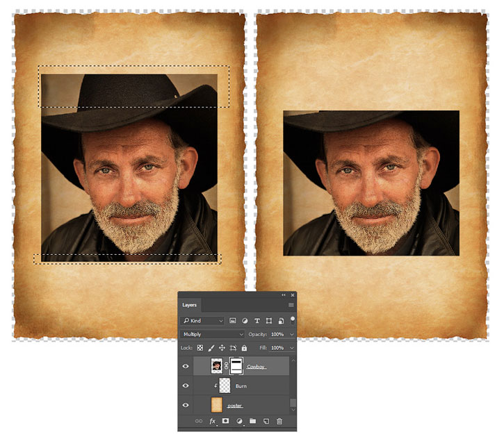Click layers list scroll up arrow
This screenshot has width=504, height=441.
[293, 360]
